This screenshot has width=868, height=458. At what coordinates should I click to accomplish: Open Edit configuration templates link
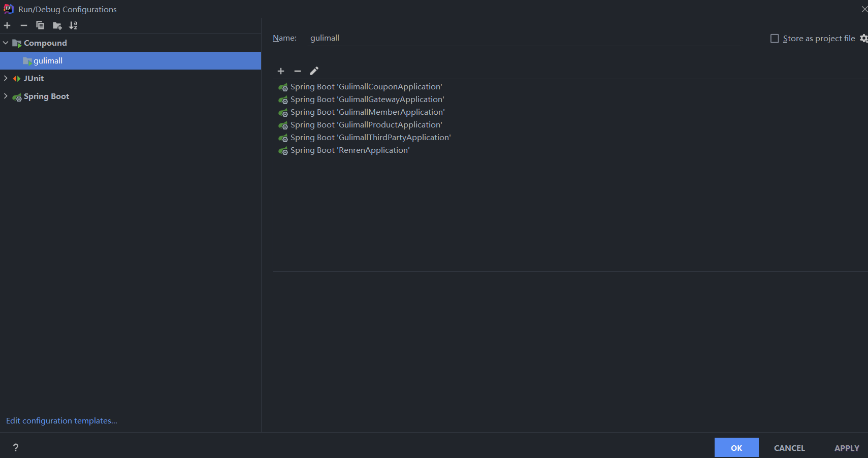pos(61,420)
